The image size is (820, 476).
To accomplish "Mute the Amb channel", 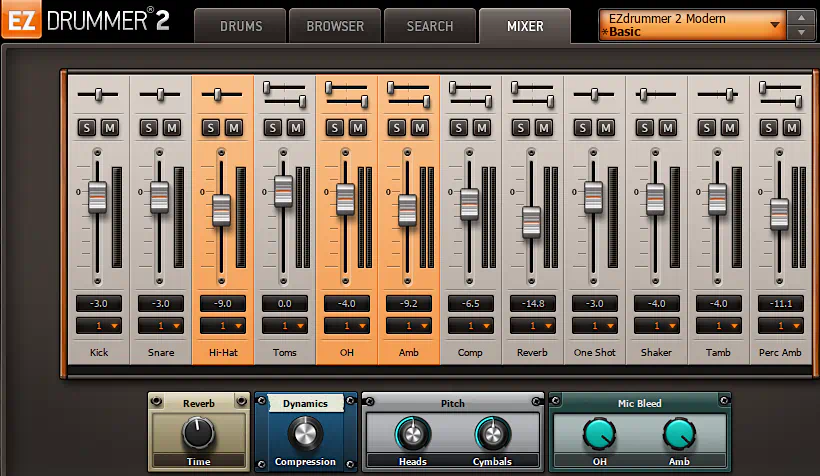I will (420, 128).
